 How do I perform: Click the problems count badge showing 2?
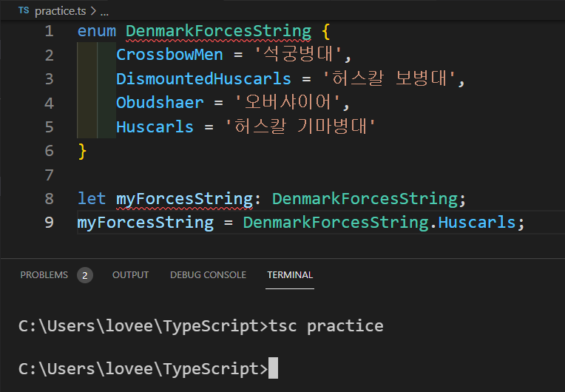click(85, 275)
